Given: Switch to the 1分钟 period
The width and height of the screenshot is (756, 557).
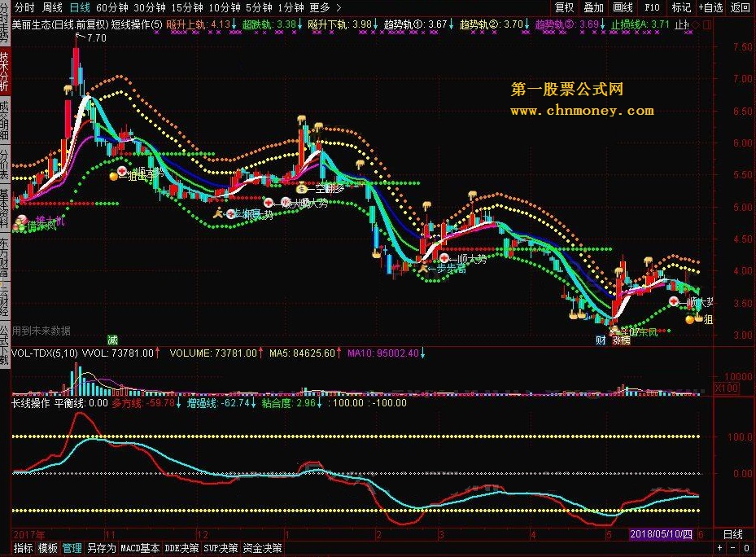Looking at the screenshot, I should [291, 7].
